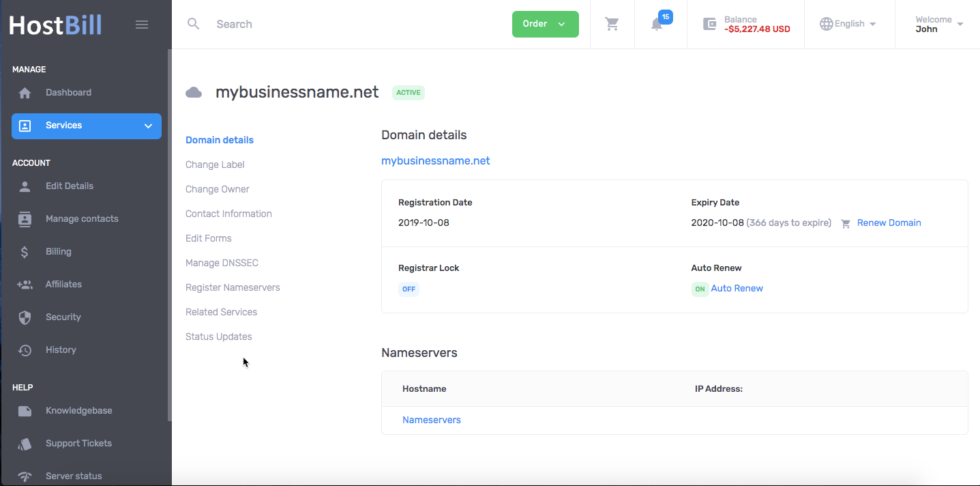The image size is (980, 486).
Task: Click the HostBill logo
Action: [x=55, y=25]
